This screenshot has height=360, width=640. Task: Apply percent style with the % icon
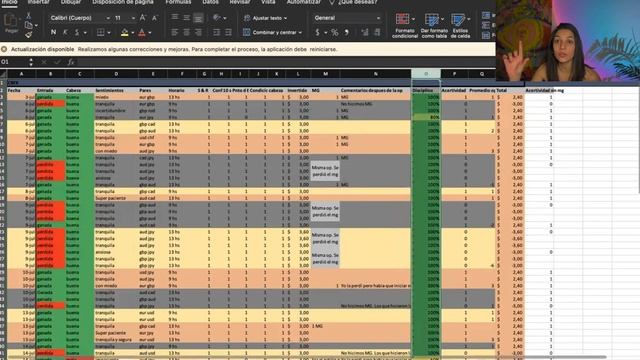point(335,32)
